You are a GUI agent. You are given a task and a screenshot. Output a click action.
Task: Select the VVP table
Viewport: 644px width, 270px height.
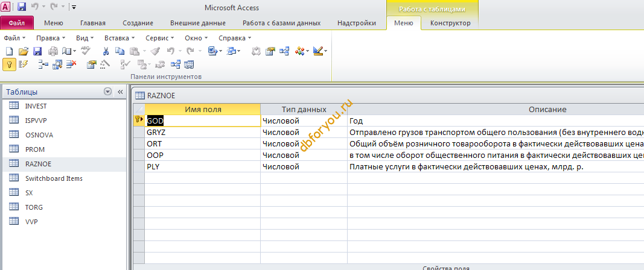(x=31, y=222)
